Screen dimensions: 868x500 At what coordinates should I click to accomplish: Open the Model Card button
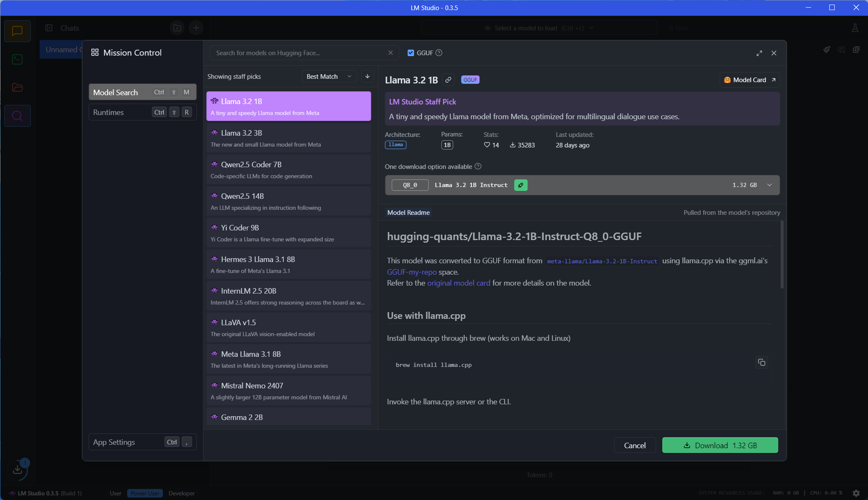point(749,80)
